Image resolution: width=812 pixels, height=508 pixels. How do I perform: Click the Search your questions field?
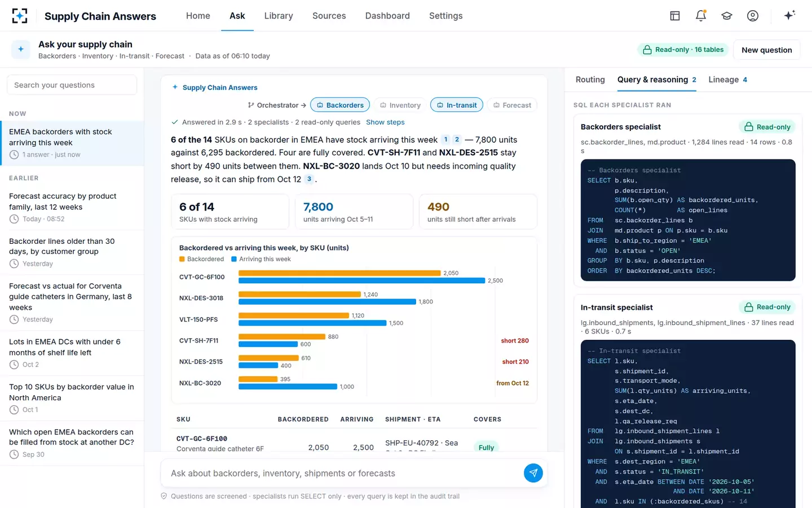[72, 85]
